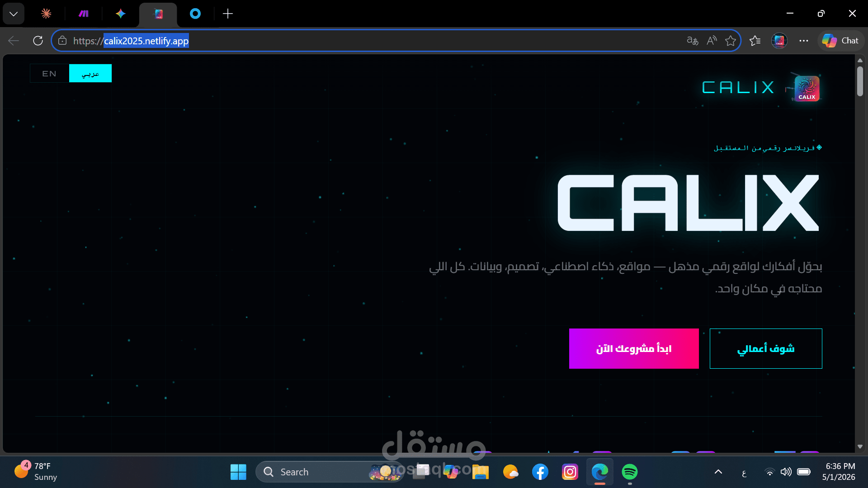Open Instagram from the taskbar
This screenshot has height=488, width=868.
click(570, 472)
